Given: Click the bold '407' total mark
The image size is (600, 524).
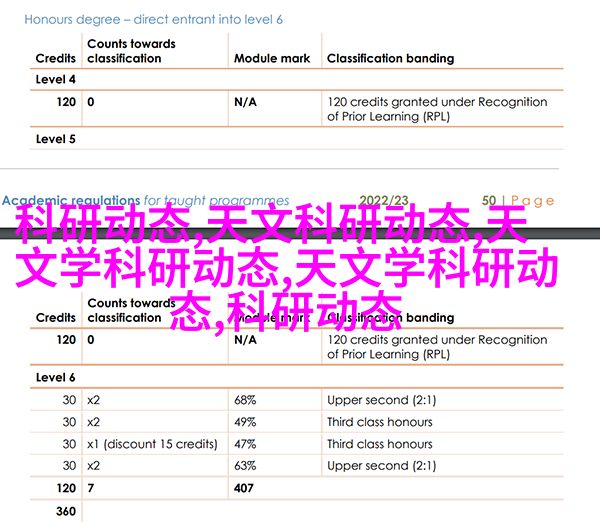Looking at the screenshot, I should (244, 488).
